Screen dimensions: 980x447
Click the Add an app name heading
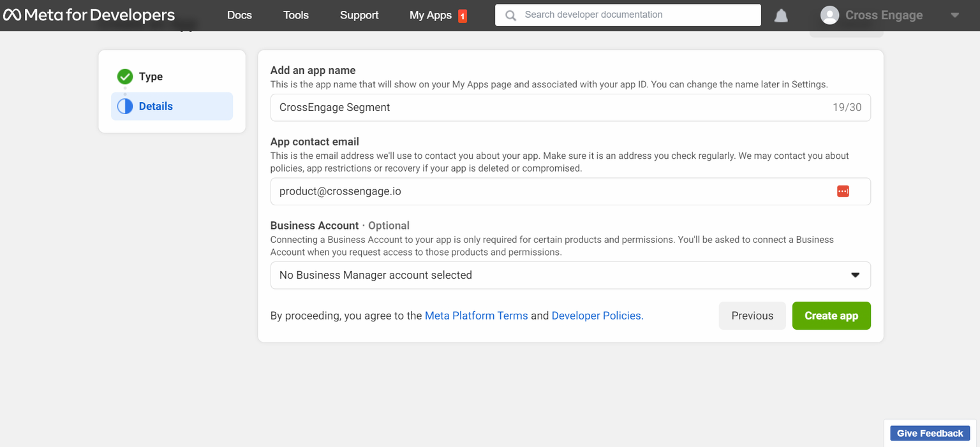[313, 71]
